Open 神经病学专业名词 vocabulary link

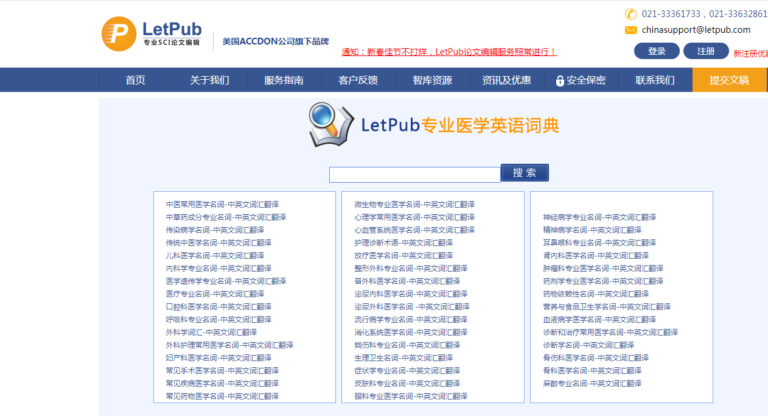coord(599,217)
